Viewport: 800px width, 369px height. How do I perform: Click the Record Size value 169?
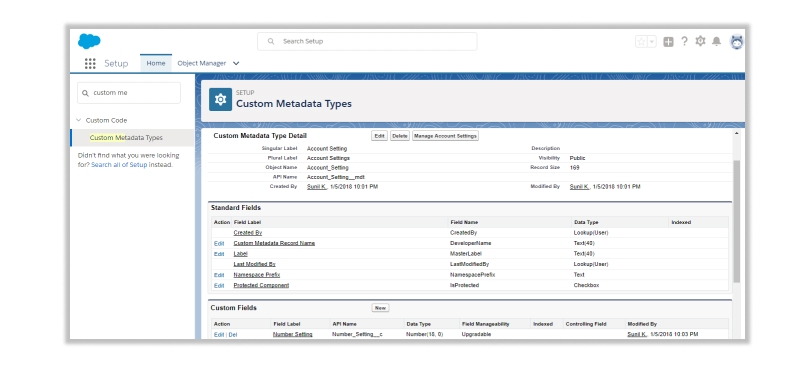coord(574,168)
